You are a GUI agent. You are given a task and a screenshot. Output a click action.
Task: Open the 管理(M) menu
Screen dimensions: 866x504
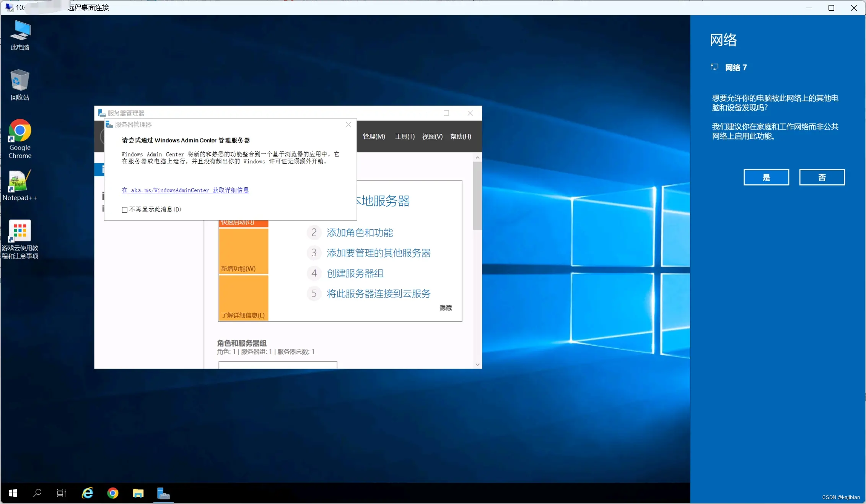[374, 137]
